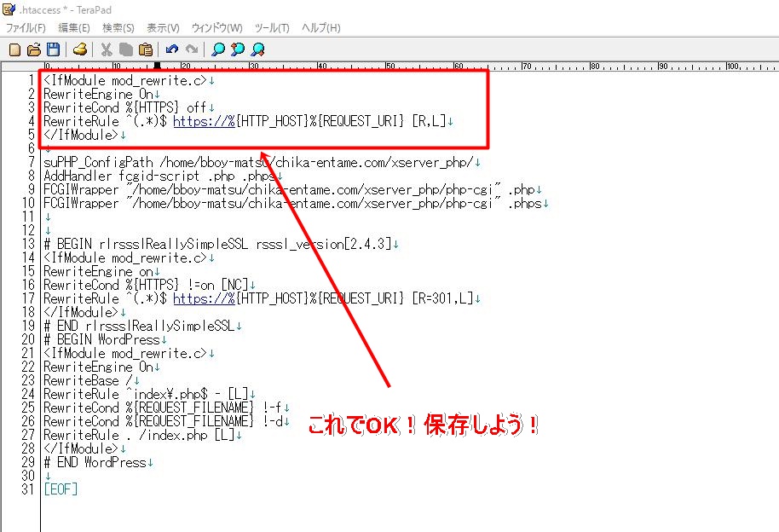Click the Cut scissors icon

(107, 49)
